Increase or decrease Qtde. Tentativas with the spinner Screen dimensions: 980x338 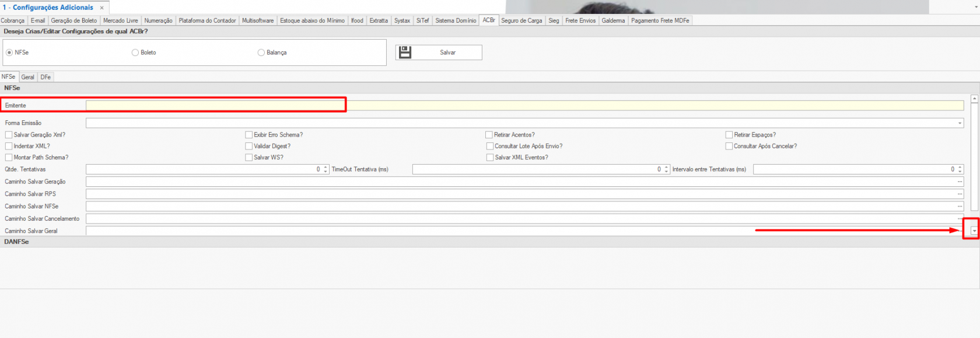[325, 169]
